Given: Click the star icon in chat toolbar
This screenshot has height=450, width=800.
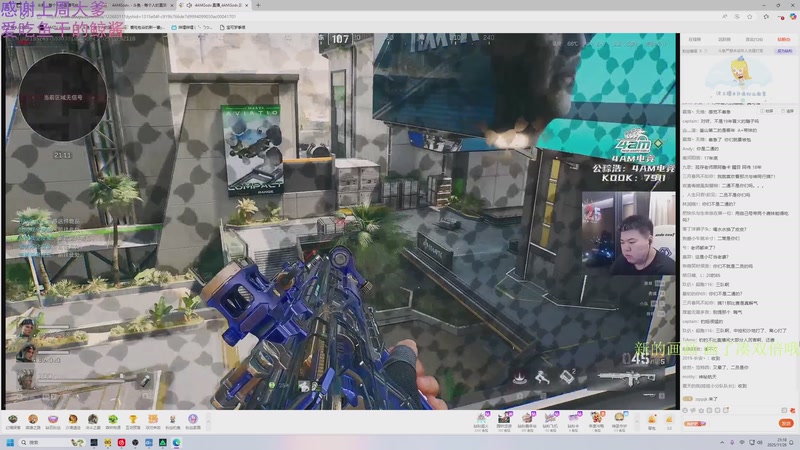Looking at the screenshot, I should pyautogui.click(x=702, y=410).
